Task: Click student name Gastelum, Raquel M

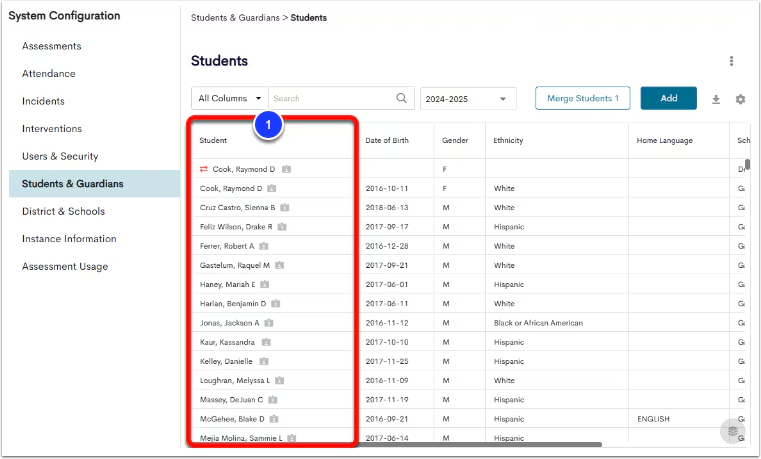Action: coord(234,265)
